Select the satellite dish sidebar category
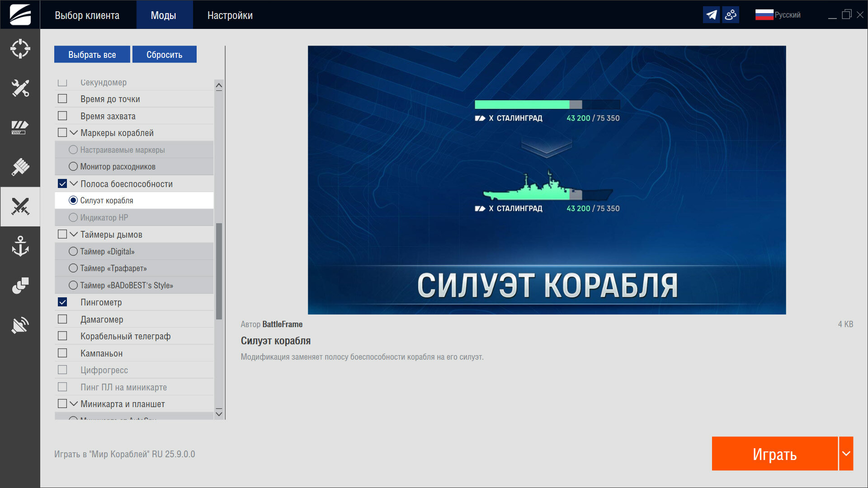The image size is (868, 488). pos(20,325)
